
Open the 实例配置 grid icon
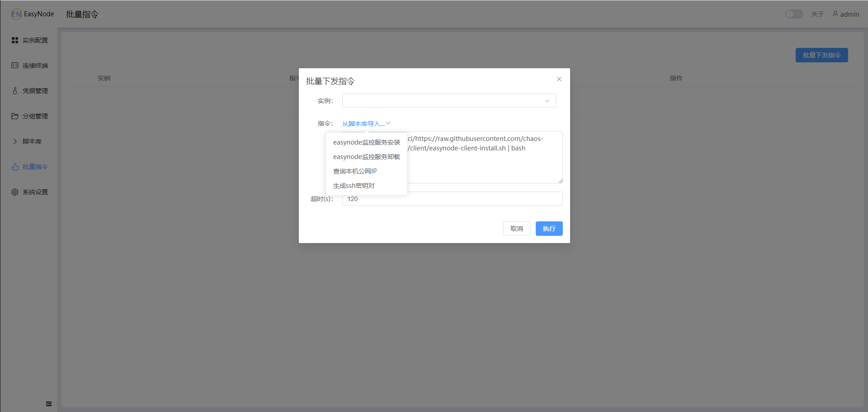(x=15, y=40)
